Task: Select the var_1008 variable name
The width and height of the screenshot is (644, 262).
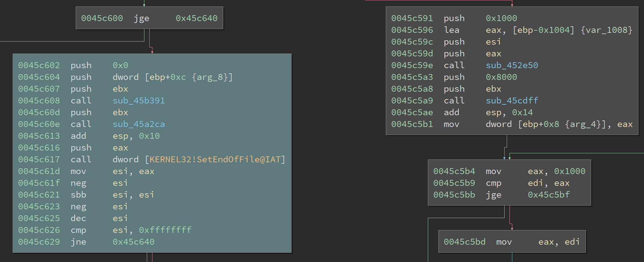Action: (x=607, y=30)
